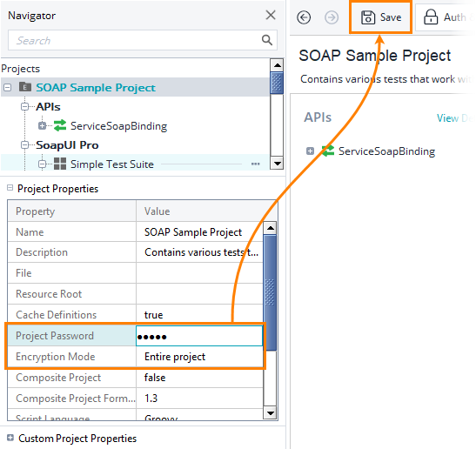Viewport: 476px width, 449px height.
Task: Expand ServiceSoapBinding in the project overview pane
Action: coord(310,151)
